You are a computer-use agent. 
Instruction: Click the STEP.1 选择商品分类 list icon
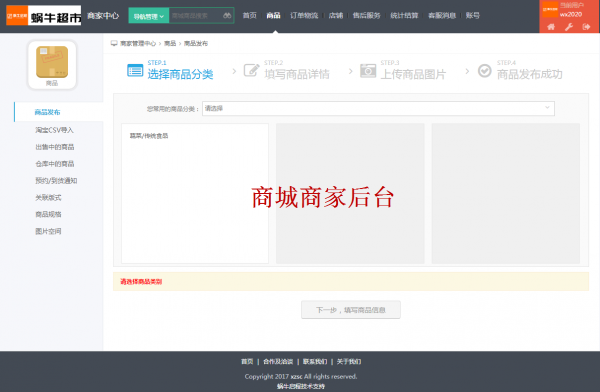[135, 70]
